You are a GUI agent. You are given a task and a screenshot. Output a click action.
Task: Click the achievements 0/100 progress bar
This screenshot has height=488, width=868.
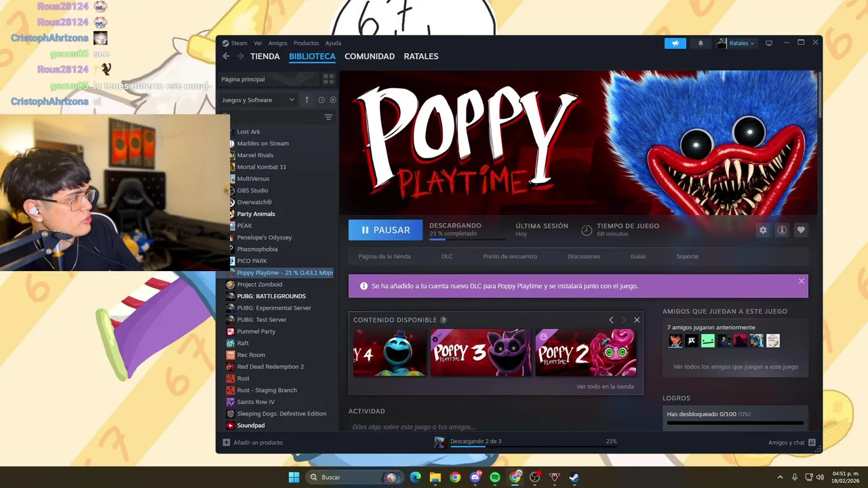click(735, 423)
